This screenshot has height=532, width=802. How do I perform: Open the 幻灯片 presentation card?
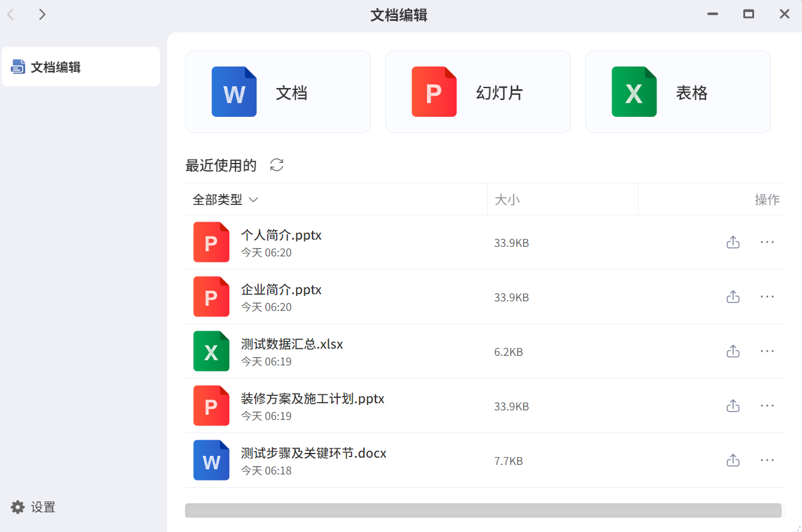pyautogui.click(x=477, y=92)
